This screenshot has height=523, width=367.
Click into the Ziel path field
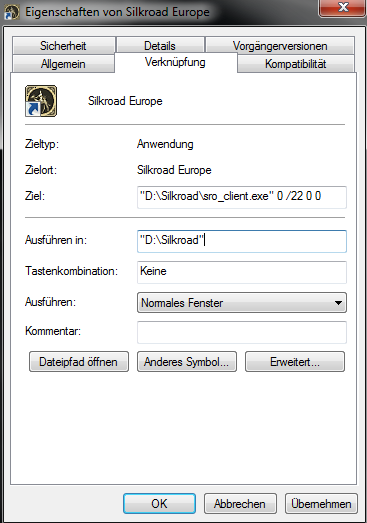tap(242, 197)
